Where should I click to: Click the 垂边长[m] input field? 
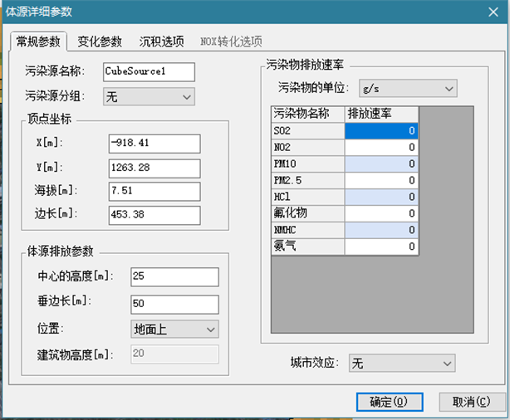pyautogui.click(x=174, y=304)
